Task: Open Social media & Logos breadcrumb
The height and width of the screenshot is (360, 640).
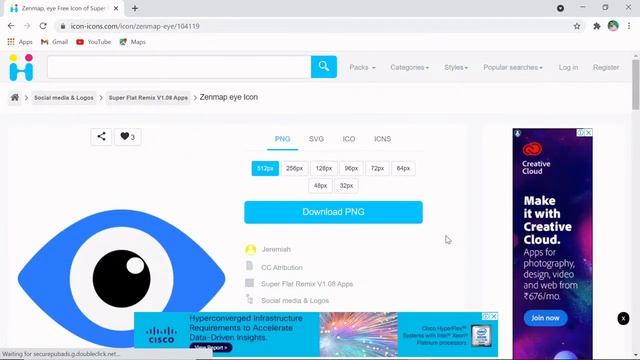Action: (64, 98)
